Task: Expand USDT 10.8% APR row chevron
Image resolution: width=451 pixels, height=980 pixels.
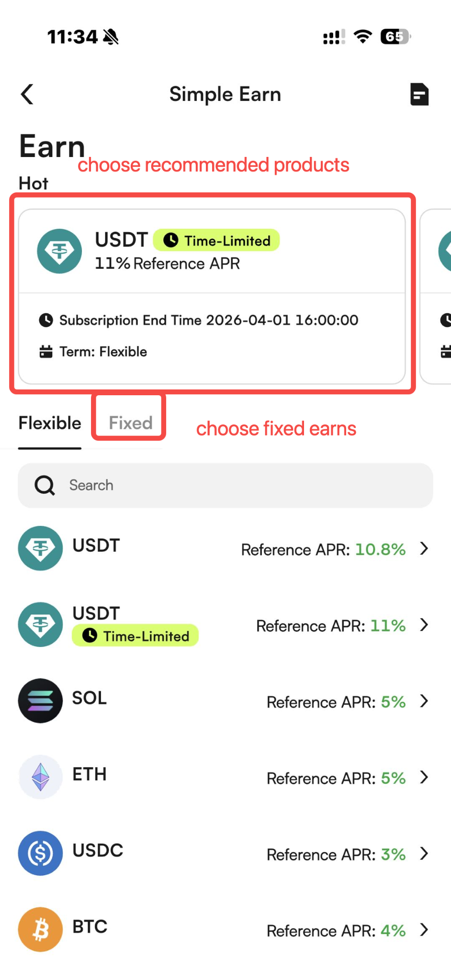Action: [x=424, y=548]
